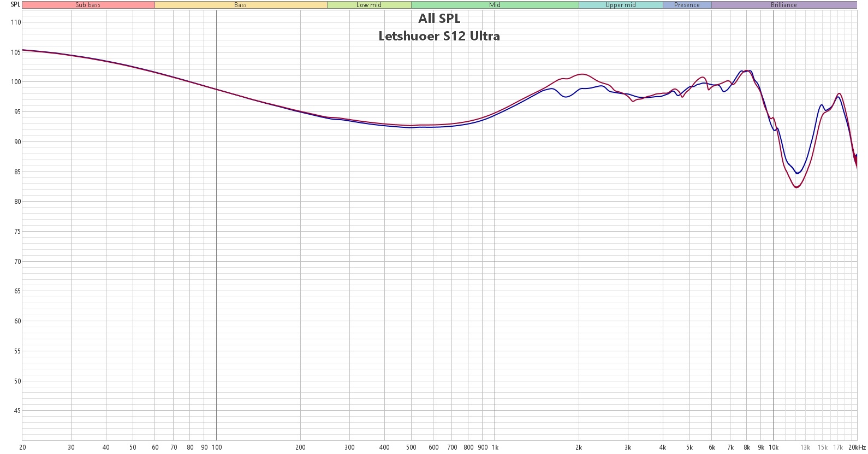This screenshot has height=454, width=868.
Task: Select the 85 dB vertical axis label
Action: point(17,172)
